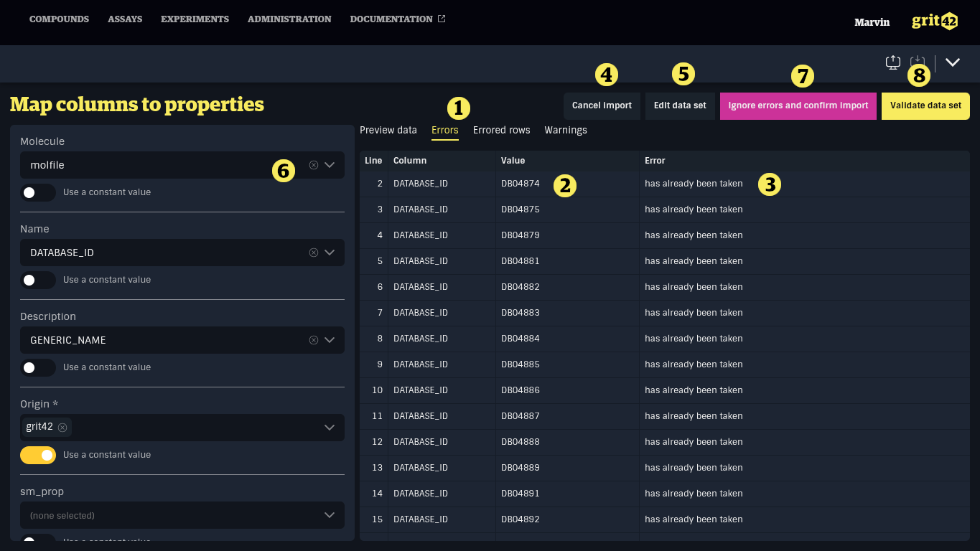This screenshot has width=980, height=551.
Task: Open the Name dropdown chevron
Action: click(330, 253)
